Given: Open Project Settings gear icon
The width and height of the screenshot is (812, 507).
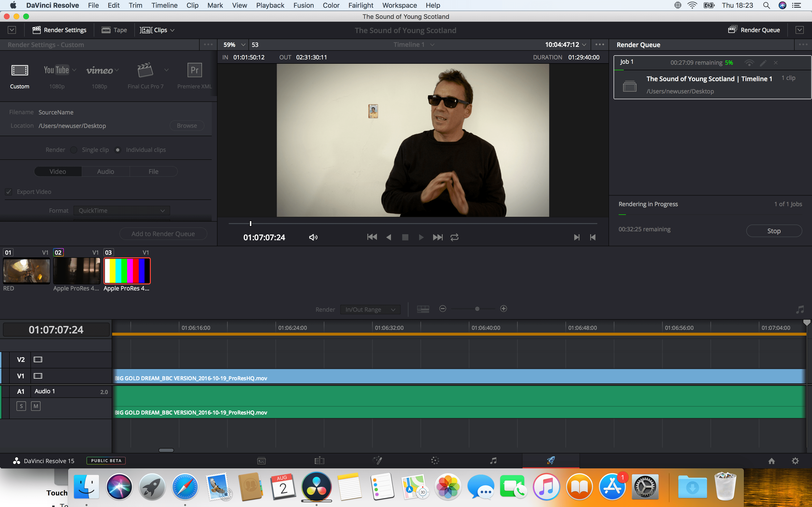Looking at the screenshot, I should pyautogui.click(x=795, y=461).
